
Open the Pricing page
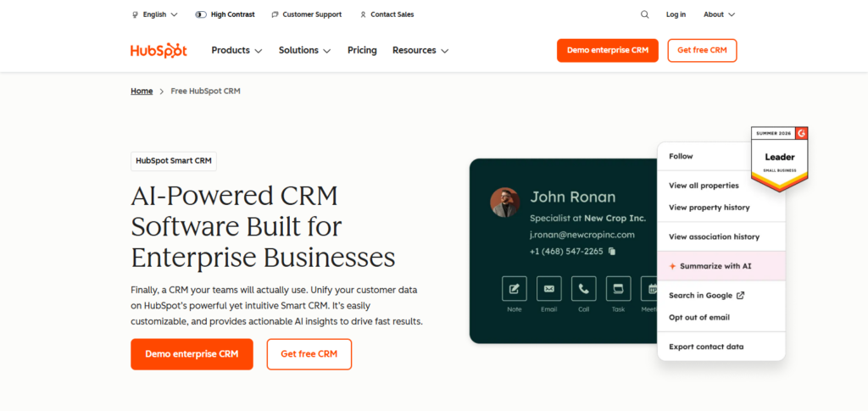(362, 50)
